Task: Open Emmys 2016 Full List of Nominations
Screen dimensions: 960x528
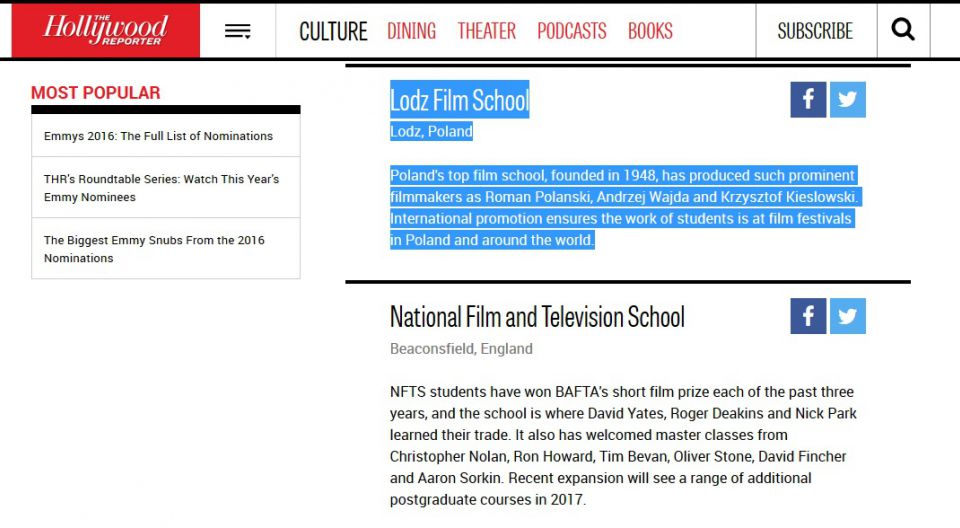Action: pyautogui.click(x=158, y=136)
